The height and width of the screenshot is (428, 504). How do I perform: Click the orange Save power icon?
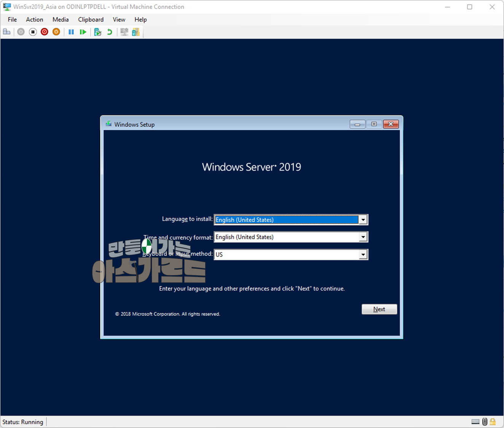56,32
